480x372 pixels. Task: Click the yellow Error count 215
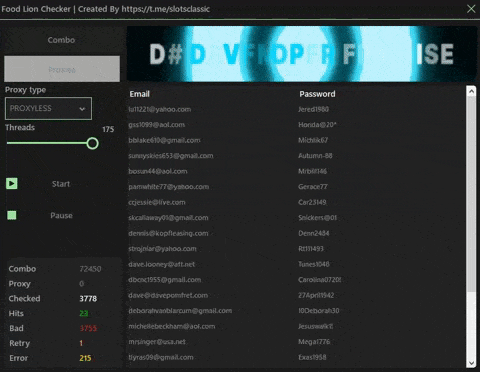tap(85, 358)
